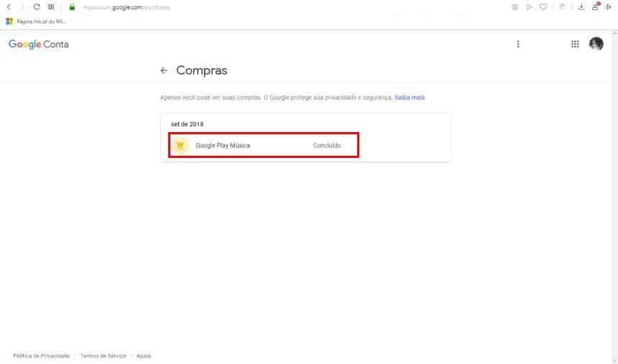The image size is (618, 364).
Task: Click the yellow shopping cart icon
Action: pos(180,145)
